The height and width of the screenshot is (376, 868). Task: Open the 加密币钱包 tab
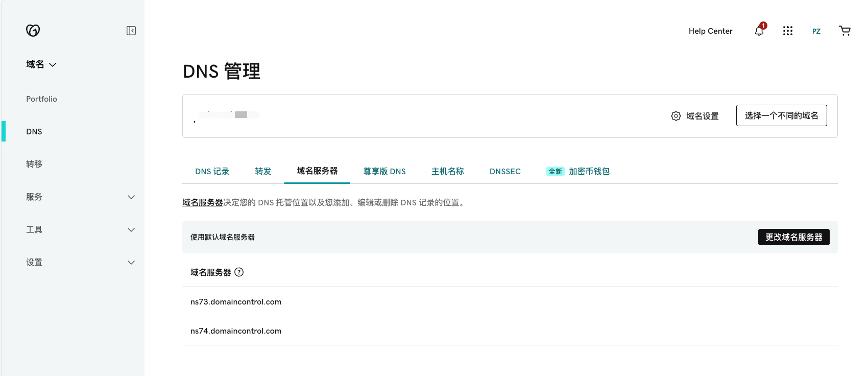click(x=589, y=172)
